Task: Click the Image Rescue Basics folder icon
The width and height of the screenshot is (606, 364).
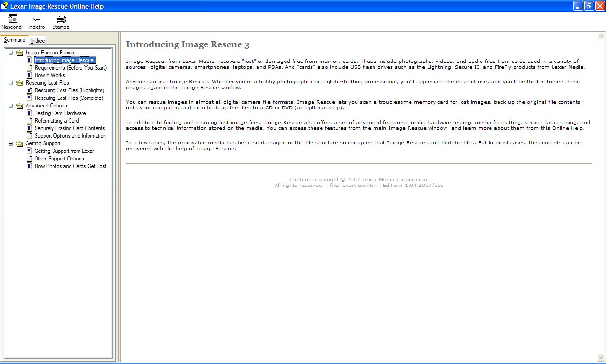Action: point(19,53)
